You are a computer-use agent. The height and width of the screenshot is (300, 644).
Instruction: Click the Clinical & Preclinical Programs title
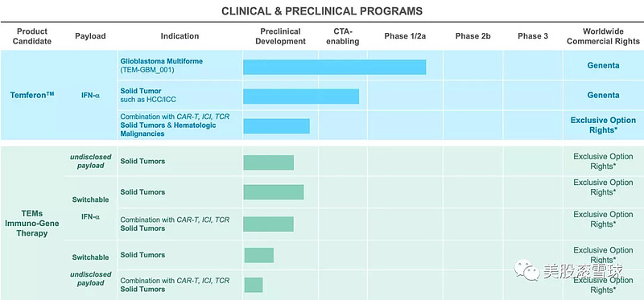(x=322, y=11)
